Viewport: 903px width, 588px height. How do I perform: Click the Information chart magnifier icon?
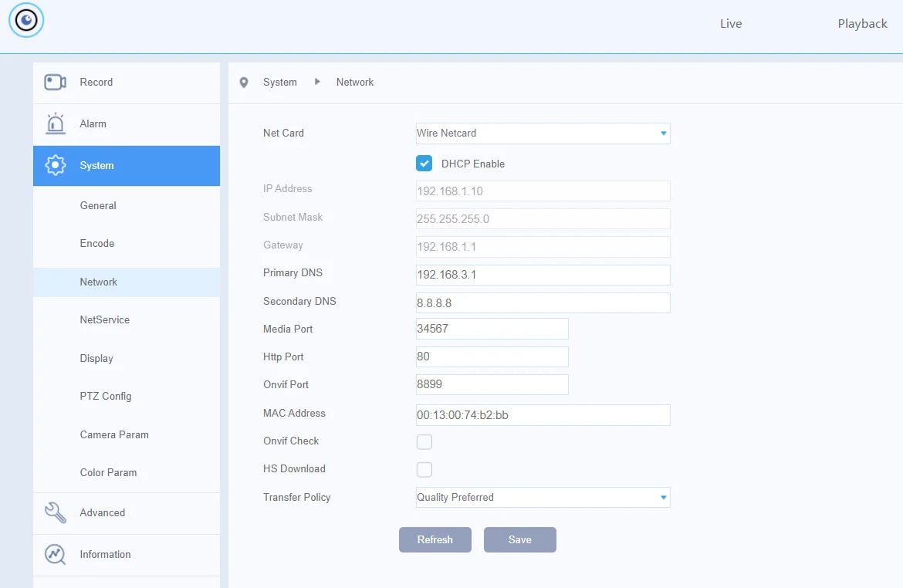click(56, 555)
